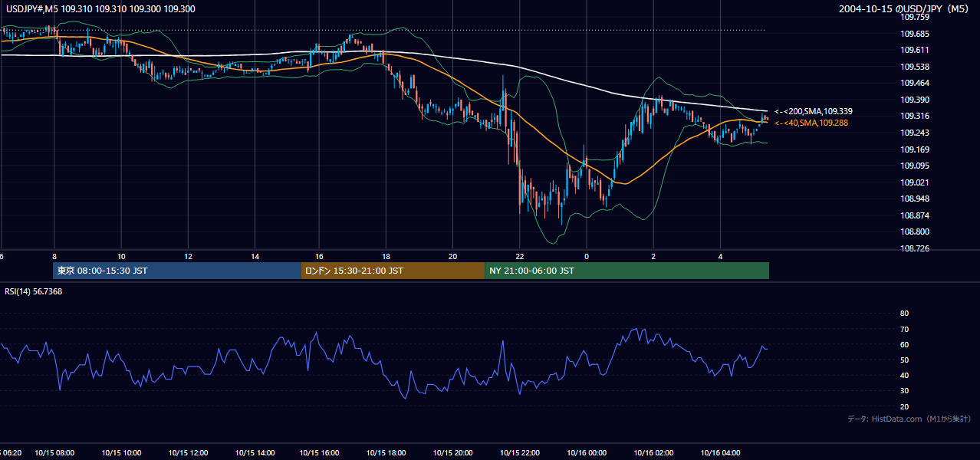Click the 108.948 price axis label
Screen dimensions: 980x460
tap(915, 199)
